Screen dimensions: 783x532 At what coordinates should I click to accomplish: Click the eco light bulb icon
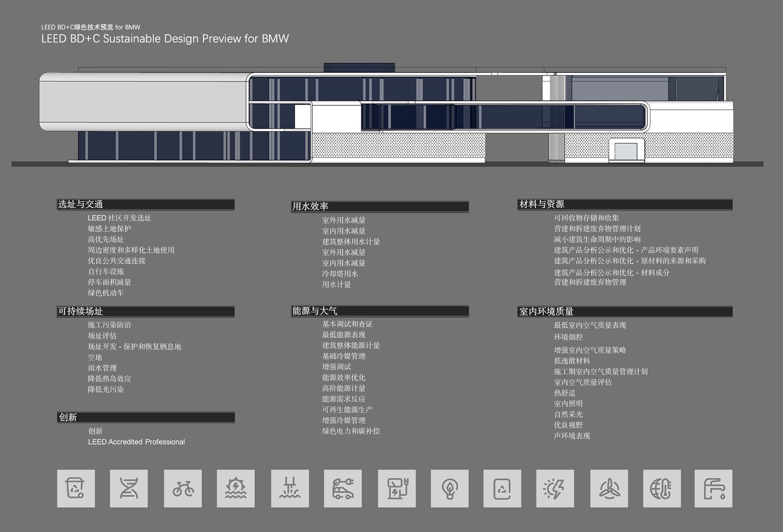pyautogui.click(x=450, y=488)
